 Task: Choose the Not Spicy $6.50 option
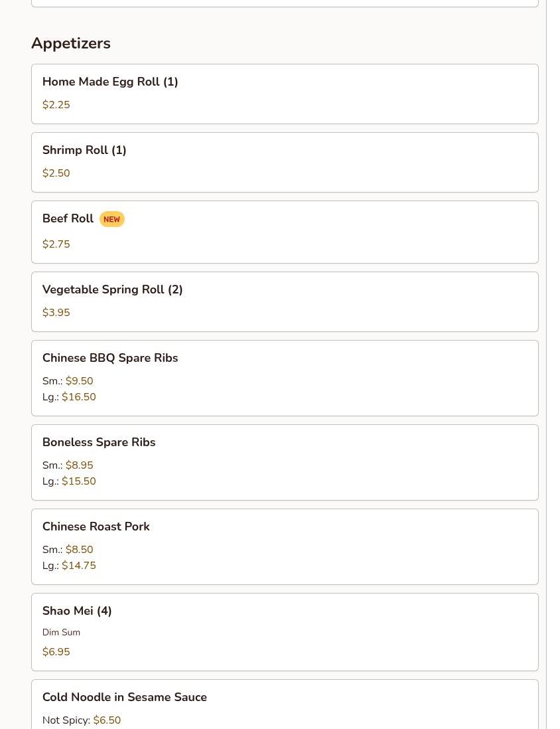pos(82,720)
